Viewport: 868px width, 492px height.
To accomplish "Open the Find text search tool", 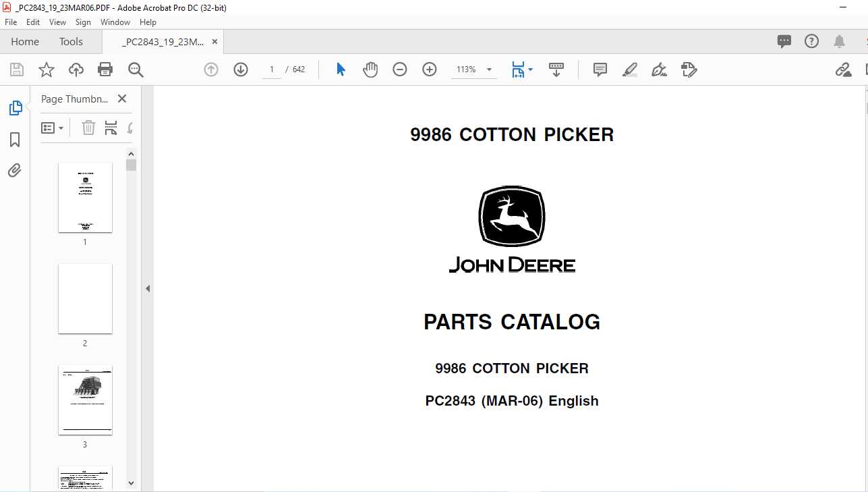I will [x=136, y=70].
